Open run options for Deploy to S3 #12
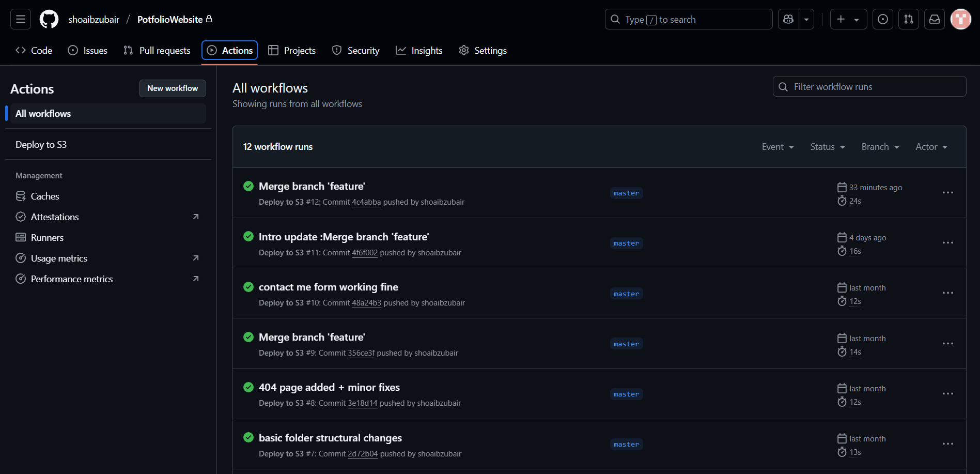The image size is (980, 474). point(948,193)
